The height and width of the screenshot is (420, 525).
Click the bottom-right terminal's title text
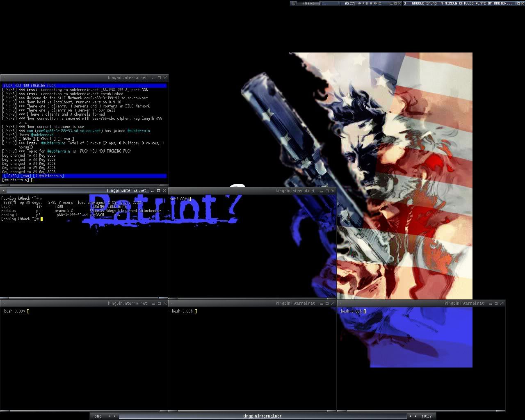[x=464, y=304]
